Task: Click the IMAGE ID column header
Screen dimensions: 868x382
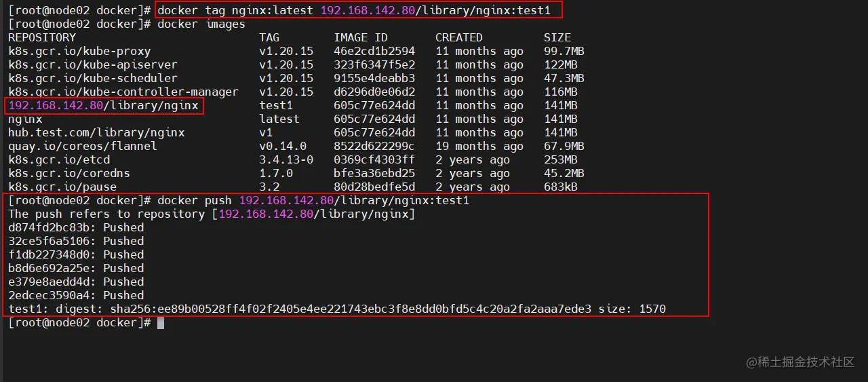Action: tap(361, 37)
